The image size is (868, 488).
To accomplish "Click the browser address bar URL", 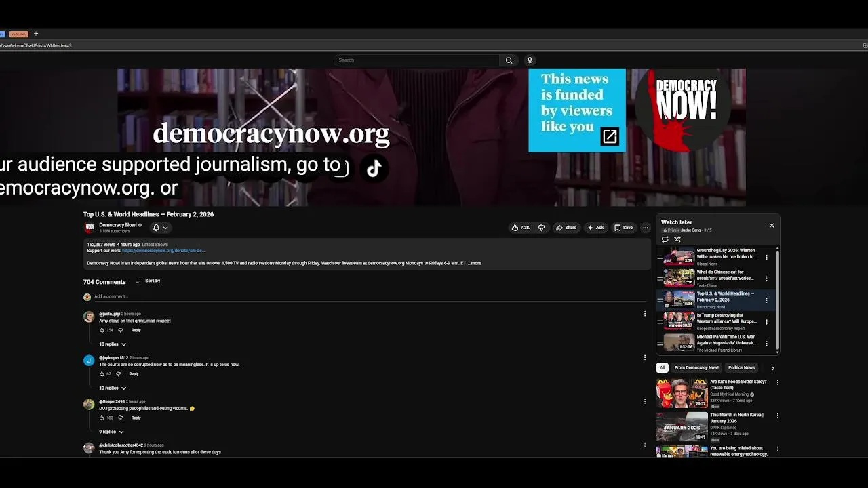I will click(x=36, y=45).
